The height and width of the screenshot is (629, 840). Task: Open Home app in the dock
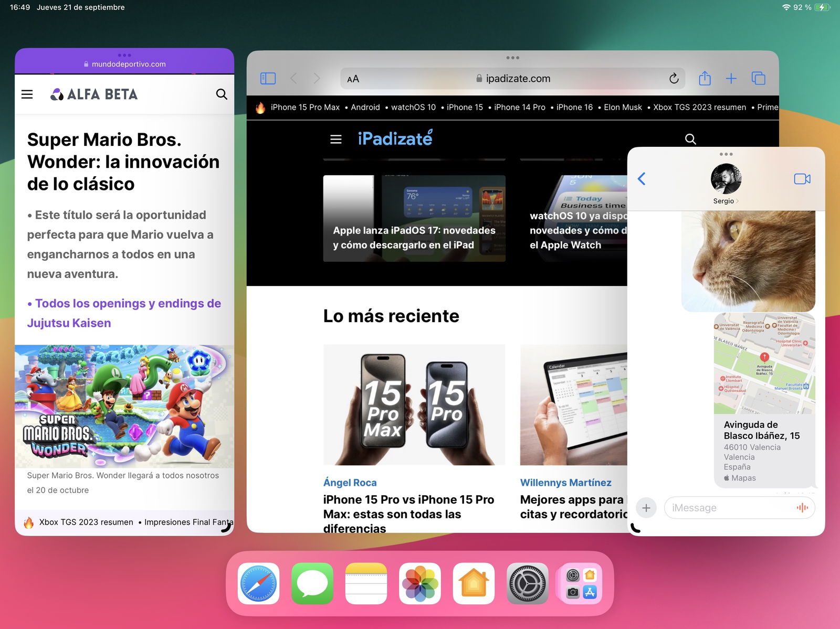point(474,583)
